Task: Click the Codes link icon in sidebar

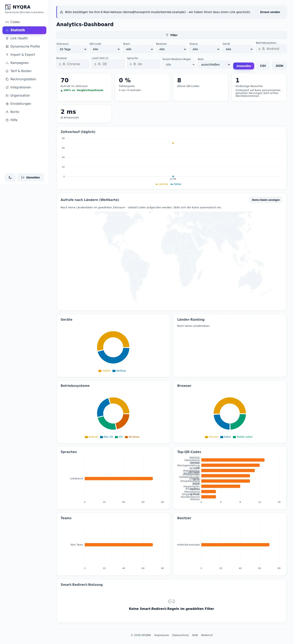Action: pos(7,22)
